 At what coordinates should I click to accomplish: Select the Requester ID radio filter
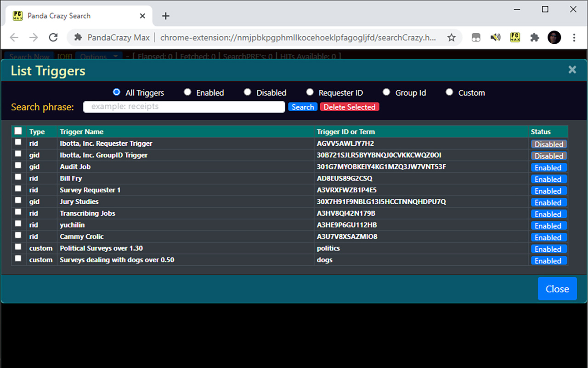pos(310,92)
